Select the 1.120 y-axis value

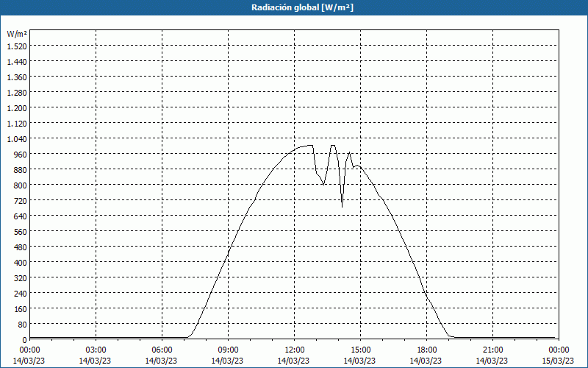pyautogui.click(x=17, y=124)
